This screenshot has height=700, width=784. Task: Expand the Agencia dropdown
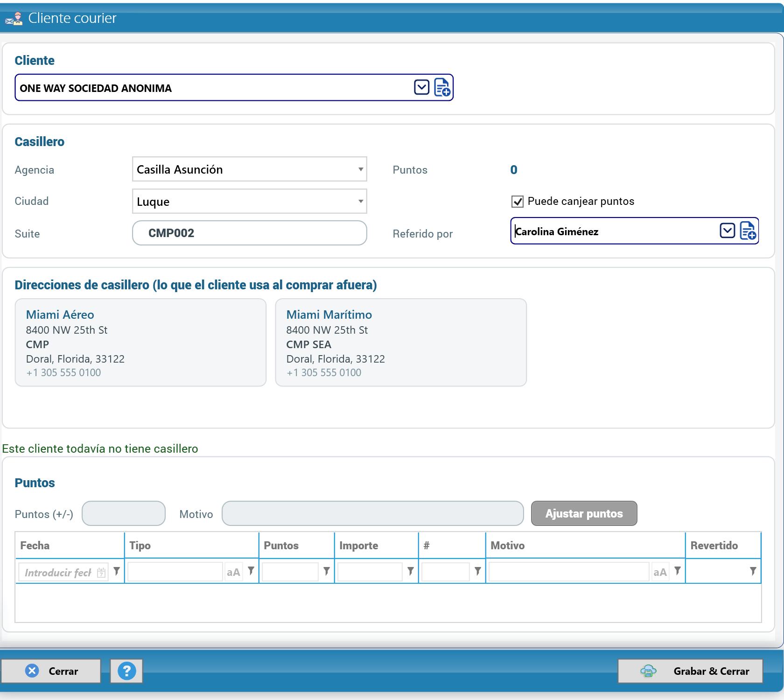(x=360, y=169)
